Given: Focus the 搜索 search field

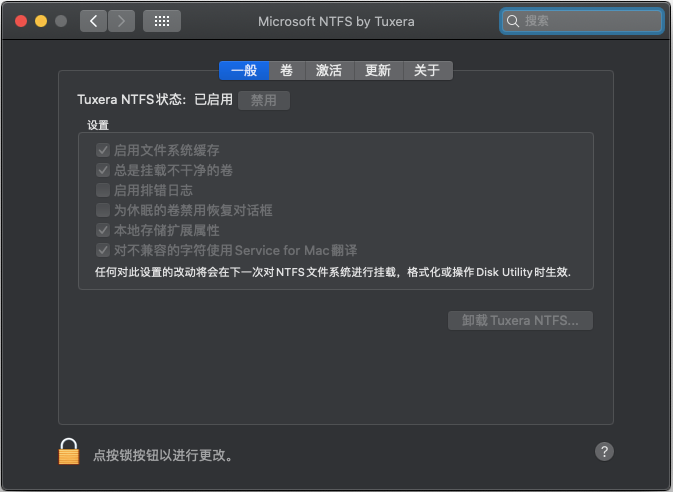Looking at the screenshot, I should point(582,21).
